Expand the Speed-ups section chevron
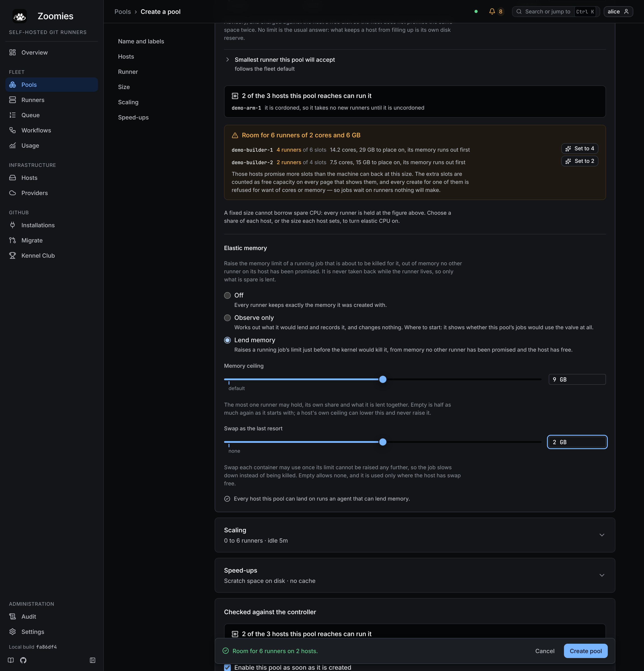The height and width of the screenshot is (671, 644). tap(602, 575)
